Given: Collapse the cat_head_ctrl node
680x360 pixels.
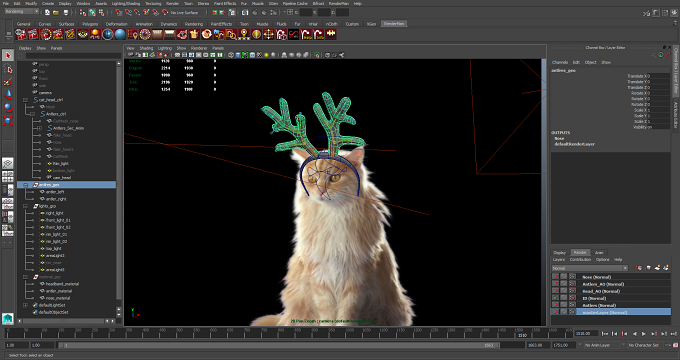Looking at the screenshot, I should pos(26,100).
